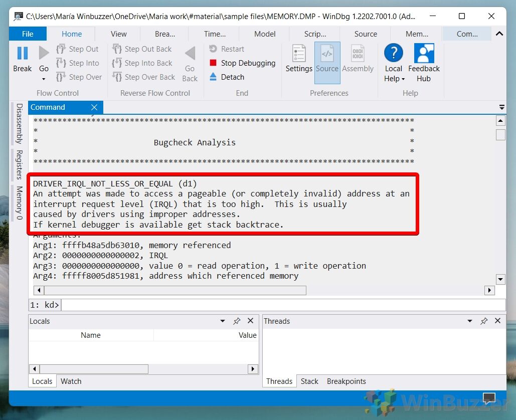Select the Breakpoints ribbon tab
The image size is (516, 420).
tap(165, 34)
